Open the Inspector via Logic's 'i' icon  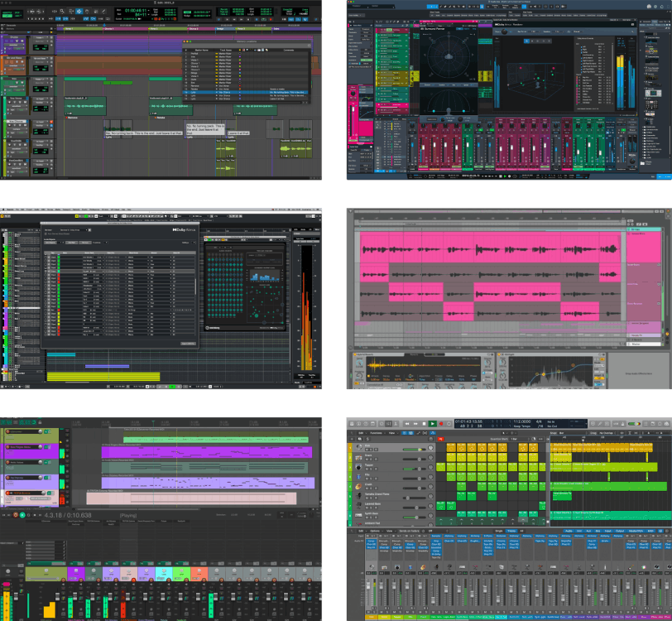[358, 424]
